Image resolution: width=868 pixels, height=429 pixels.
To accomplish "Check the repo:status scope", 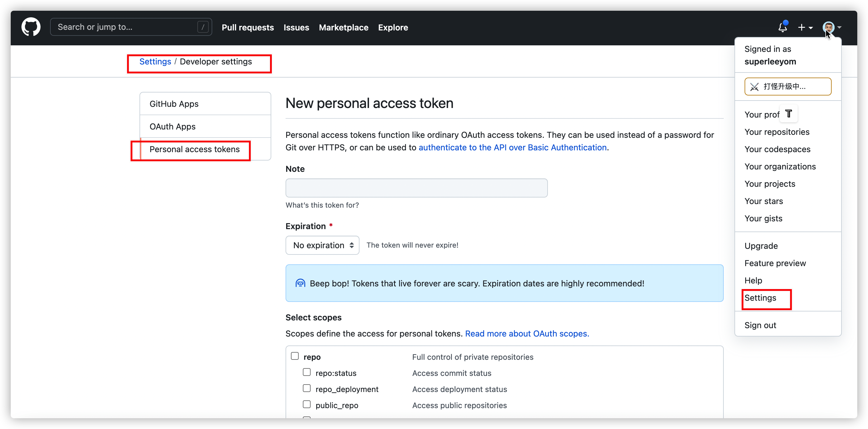I will (307, 372).
